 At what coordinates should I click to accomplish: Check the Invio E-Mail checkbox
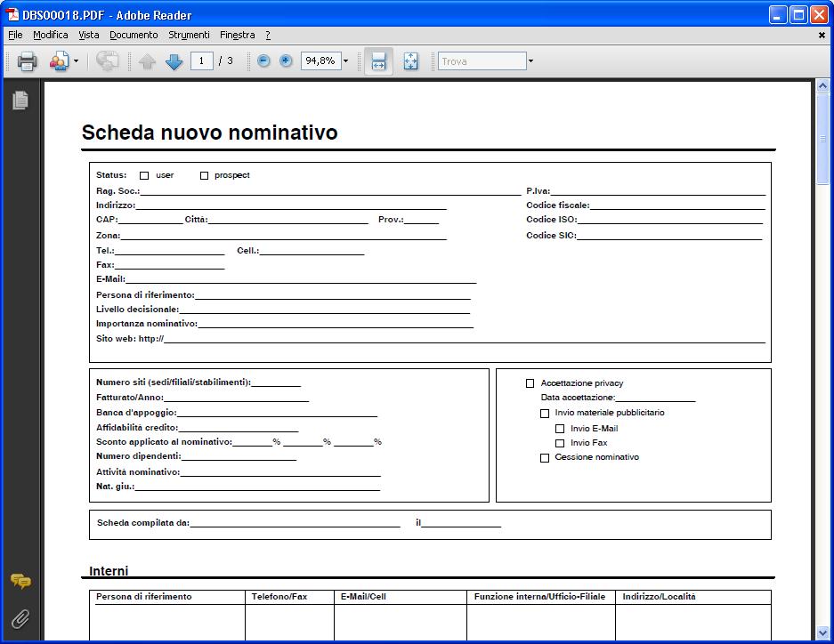tap(560, 428)
